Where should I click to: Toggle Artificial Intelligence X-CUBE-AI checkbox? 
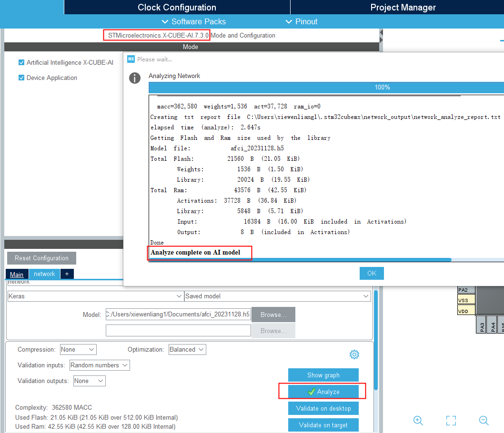pos(21,62)
